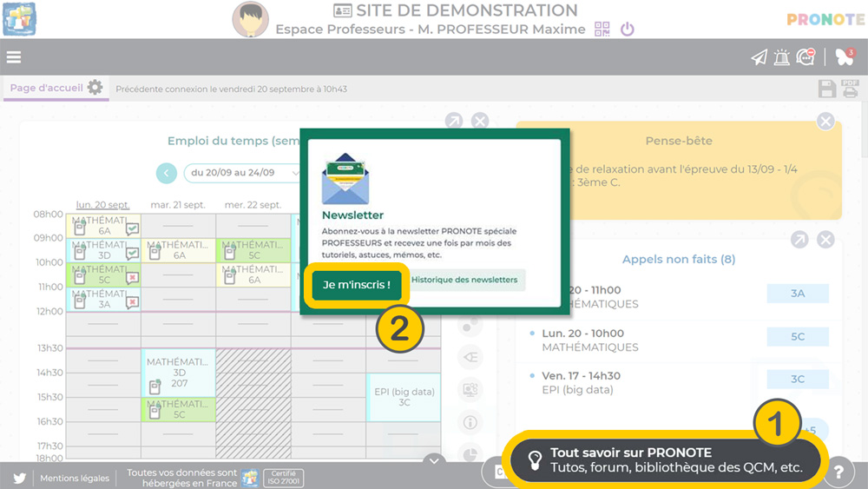Image resolution: width=868 pixels, height=489 pixels.
Task: Select the EPI (big data) 3C lesson
Action: (404, 397)
